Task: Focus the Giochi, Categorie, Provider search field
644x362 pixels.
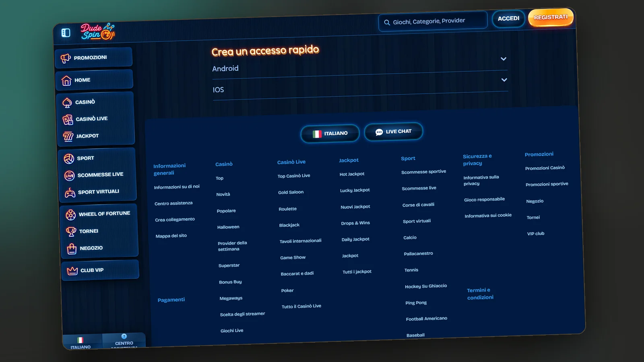Action: click(433, 21)
